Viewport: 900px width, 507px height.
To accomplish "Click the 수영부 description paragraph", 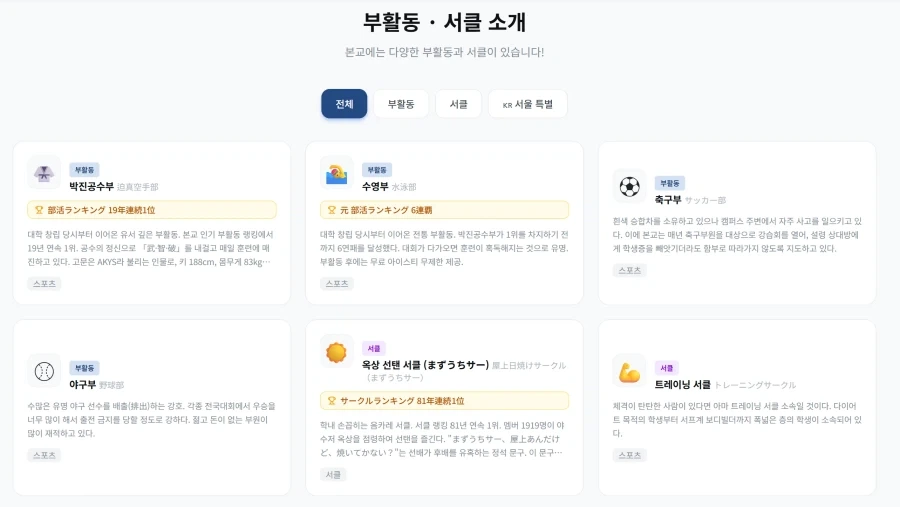I will (x=444, y=248).
